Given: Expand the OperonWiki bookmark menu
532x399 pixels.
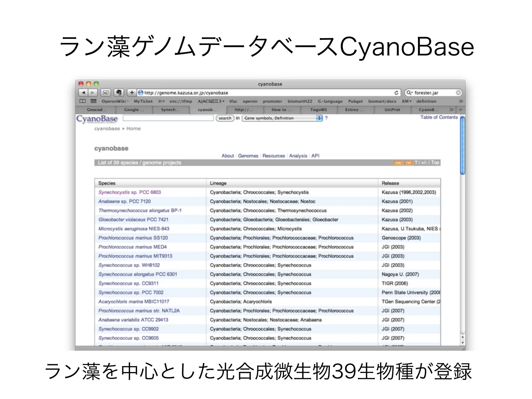Looking at the screenshot, I should click(x=115, y=101).
